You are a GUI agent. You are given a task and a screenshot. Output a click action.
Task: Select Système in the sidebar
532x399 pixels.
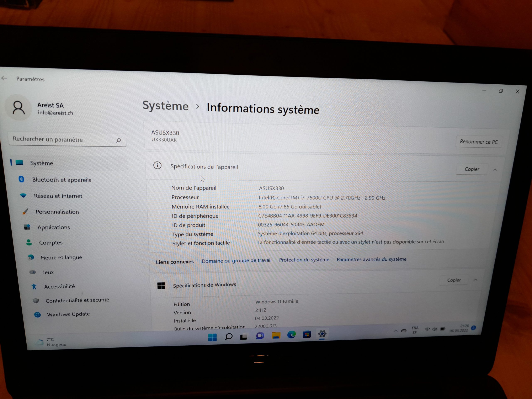click(69, 163)
